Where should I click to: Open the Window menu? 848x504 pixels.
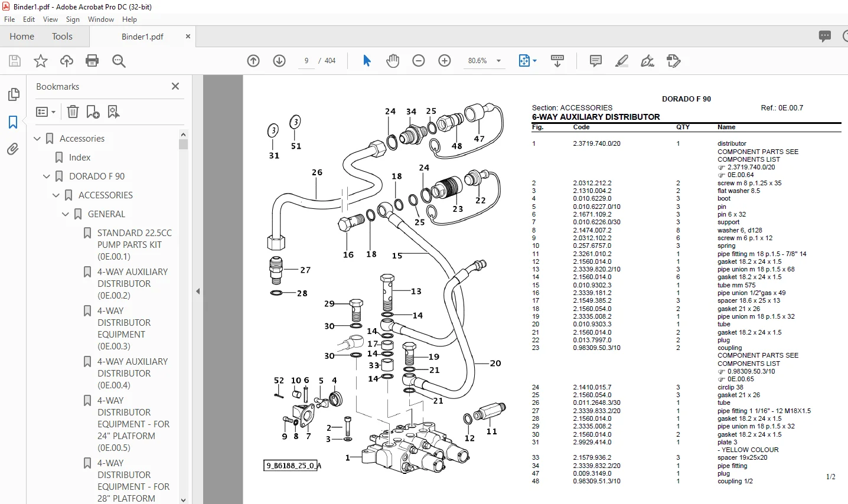click(101, 19)
